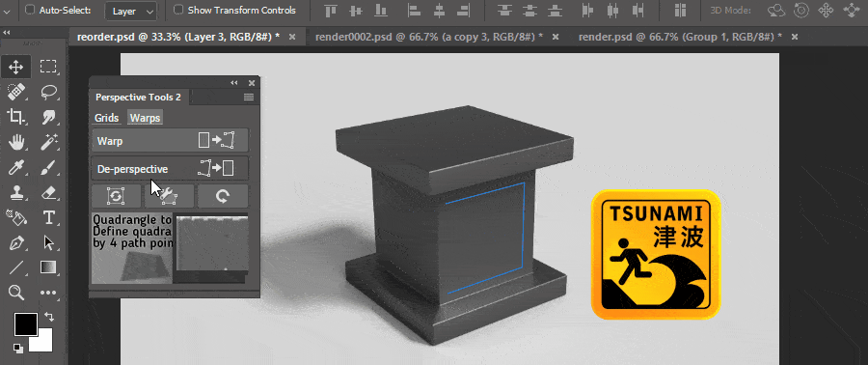868x365 pixels.
Task: Click Align top edges icon
Action: pyautogui.click(x=331, y=10)
